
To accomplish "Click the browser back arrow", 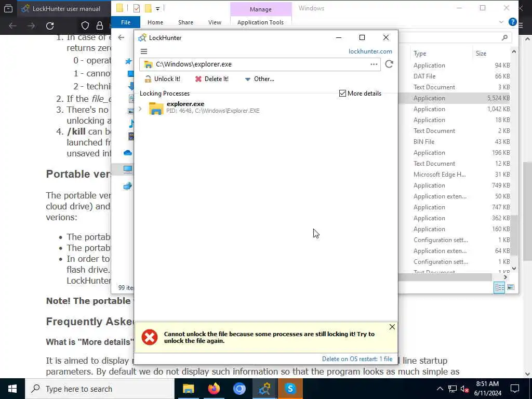I will 12,26.
